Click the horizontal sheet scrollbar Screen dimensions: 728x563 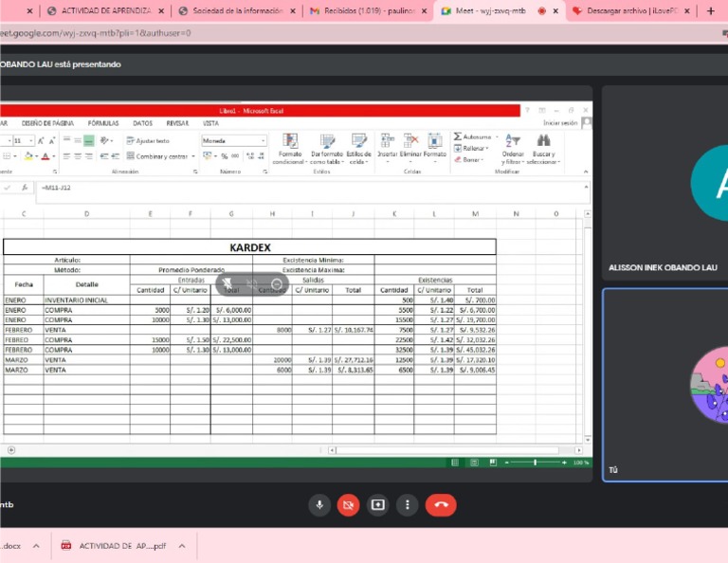point(447,450)
